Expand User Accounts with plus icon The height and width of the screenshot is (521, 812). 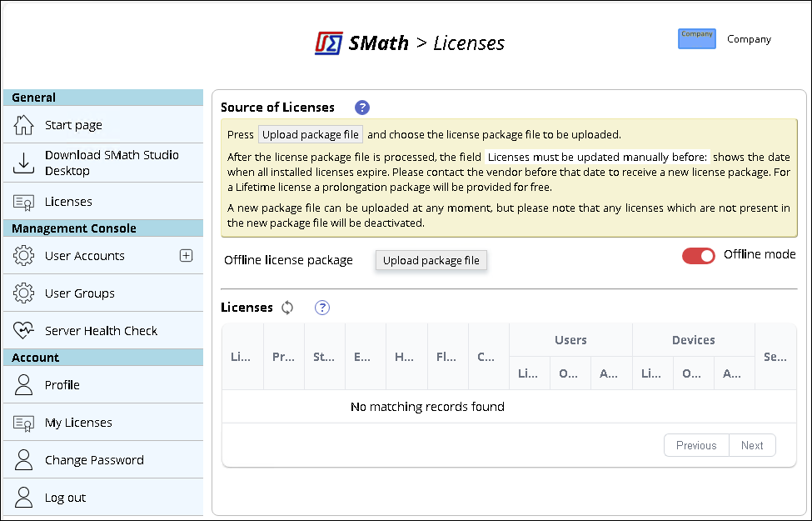click(x=186, y=255)
